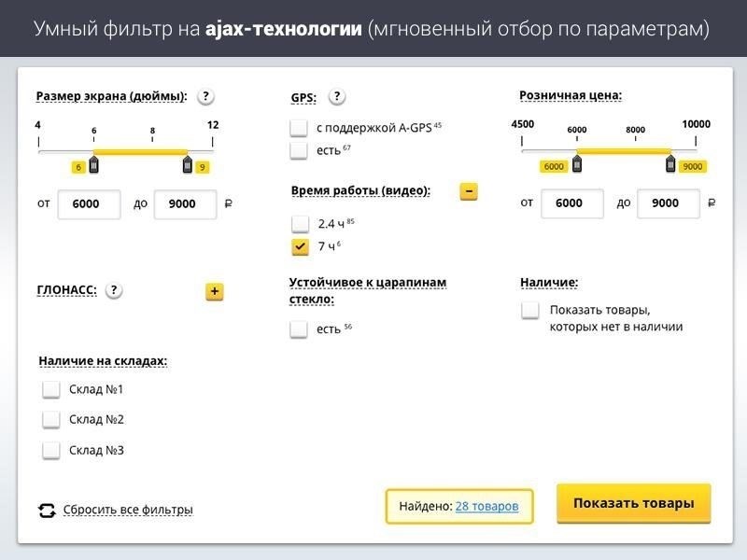The image size is (747, 560).
Task: Click the reset arrows icon near Сбросить
Action: [x=47, y=511]
